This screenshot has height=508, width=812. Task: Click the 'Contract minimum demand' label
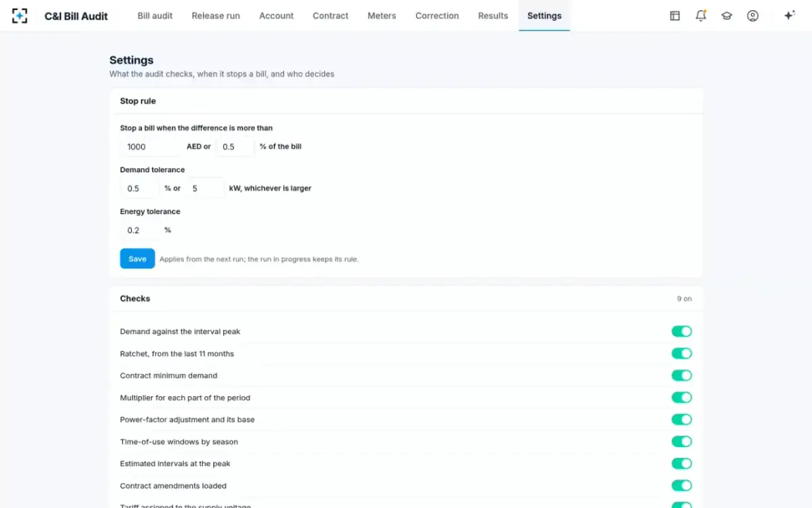[168, 375]
